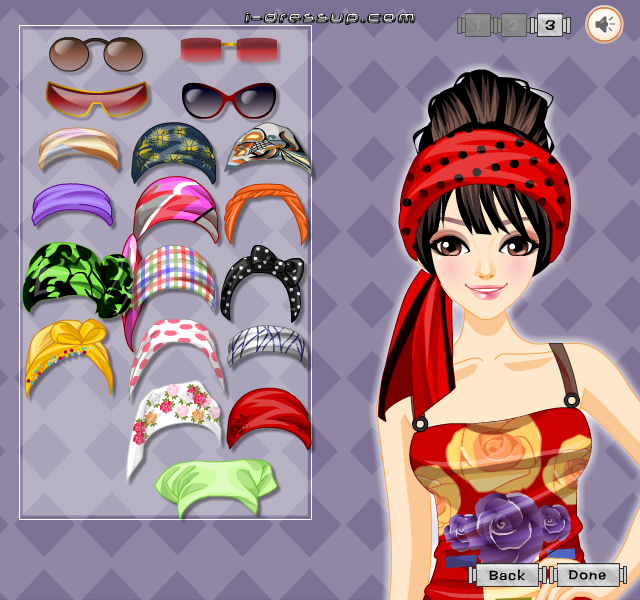Select the abstract orange and gray patterned scarf
Viewport: 640px width, 600px height.
click(x=268, y=149)
